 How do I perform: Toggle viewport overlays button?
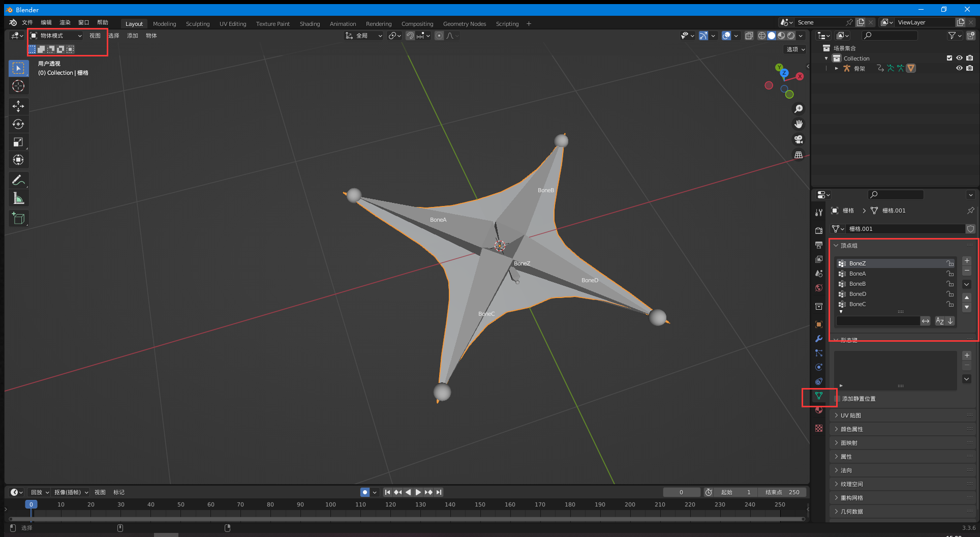coord(726,36)
